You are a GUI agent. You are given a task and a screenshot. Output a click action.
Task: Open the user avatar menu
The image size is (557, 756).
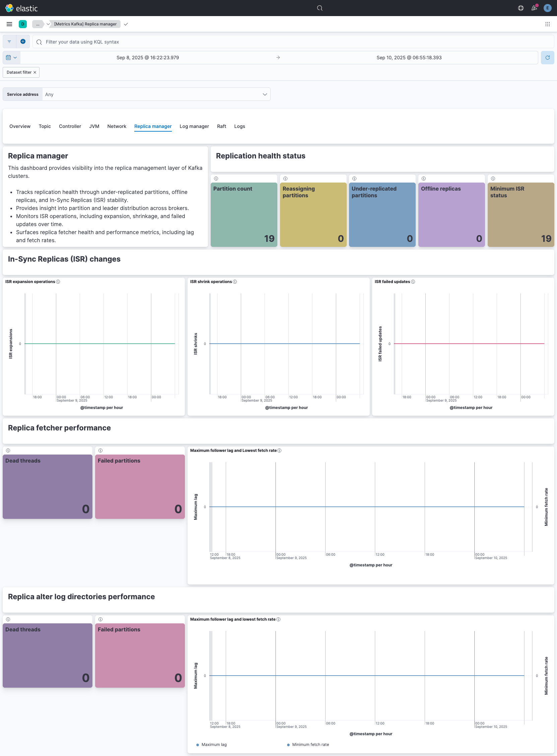click(x=547, y=8)
